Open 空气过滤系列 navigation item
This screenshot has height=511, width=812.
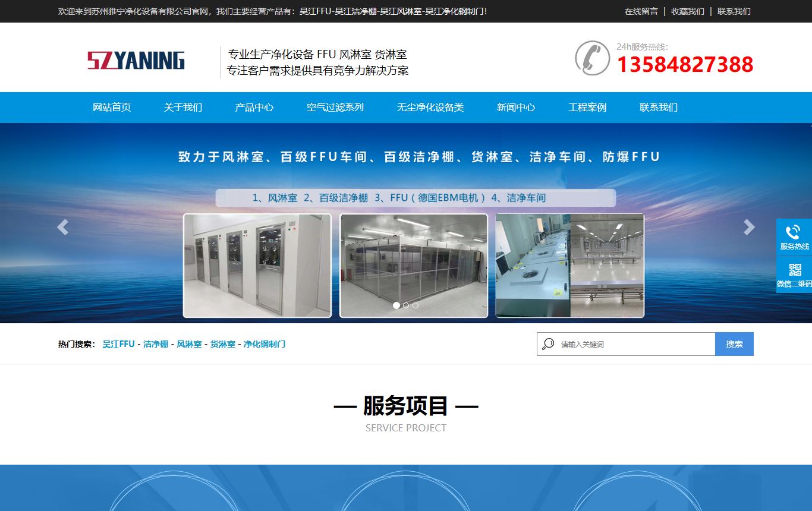tap(335, 108)
